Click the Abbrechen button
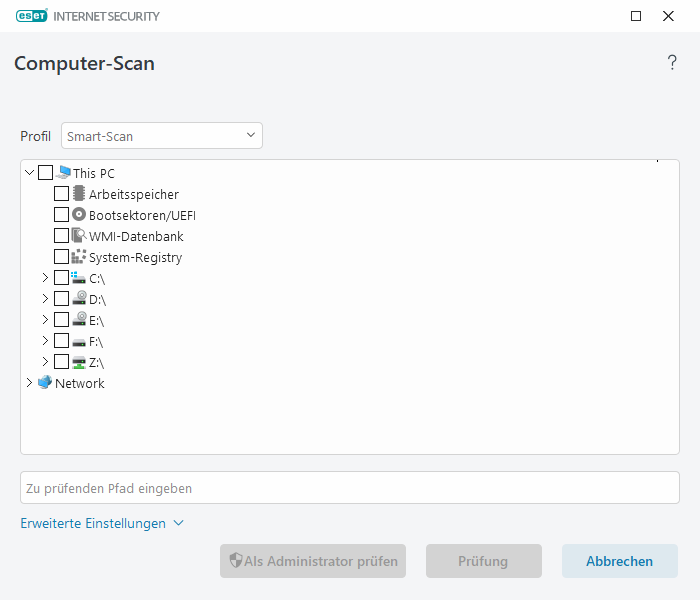This screenshot has width=700, height=600. tap(619, 561)
